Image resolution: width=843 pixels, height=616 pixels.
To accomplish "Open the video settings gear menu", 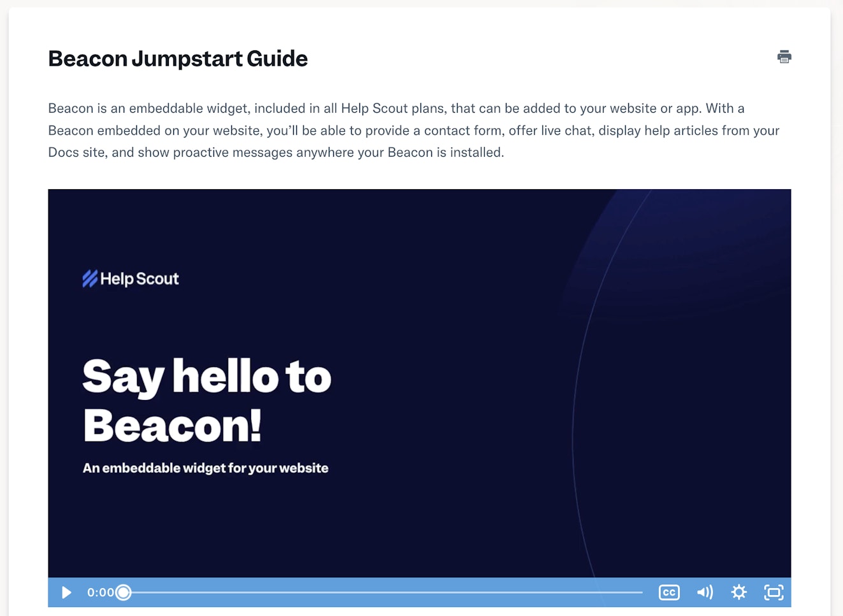I will click(x=739, y=592).
